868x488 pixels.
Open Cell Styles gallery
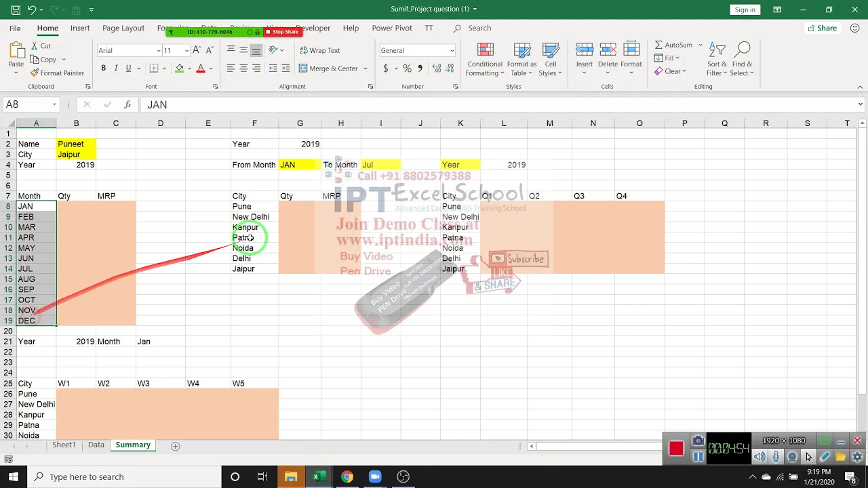(550, 60)
